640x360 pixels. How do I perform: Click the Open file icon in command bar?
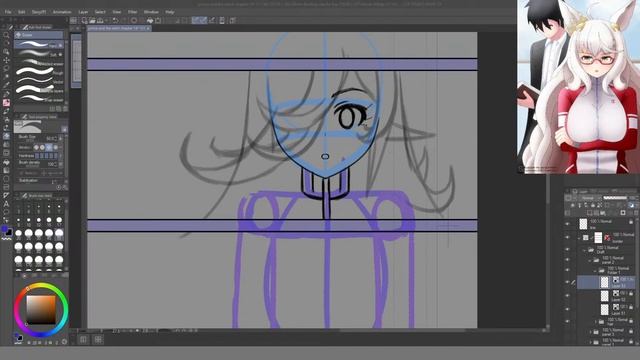click(92, 20)
